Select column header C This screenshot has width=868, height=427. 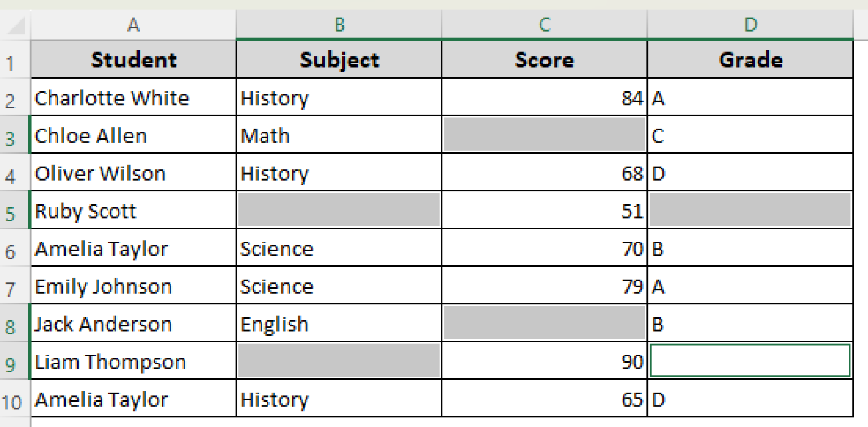[544, 24]
